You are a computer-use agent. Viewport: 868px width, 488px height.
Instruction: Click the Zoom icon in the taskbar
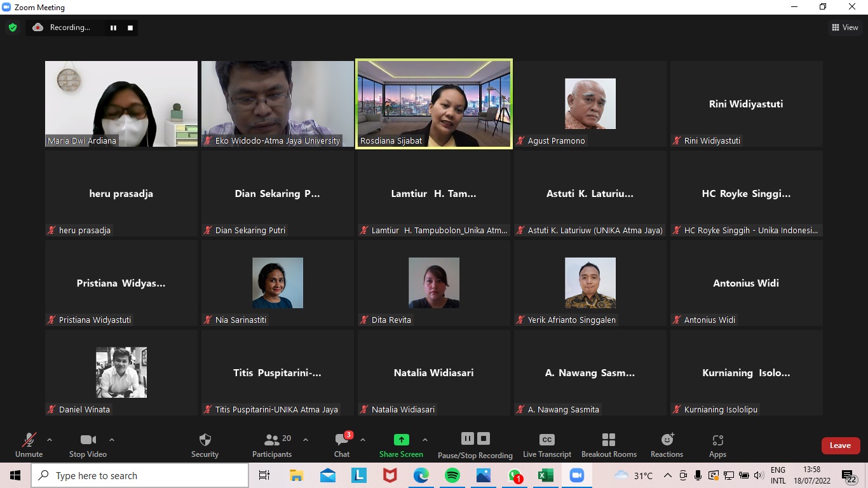pyautogui.click(x=577, y=475)
